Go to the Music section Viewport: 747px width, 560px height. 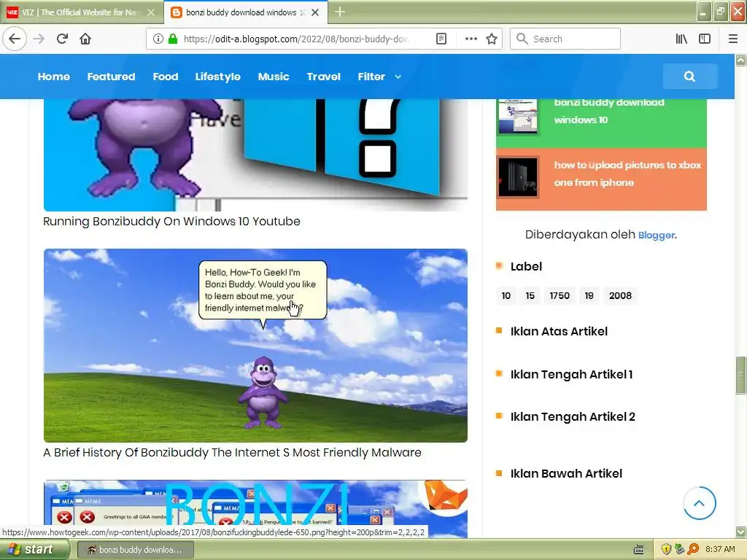[x=274, y=76]
